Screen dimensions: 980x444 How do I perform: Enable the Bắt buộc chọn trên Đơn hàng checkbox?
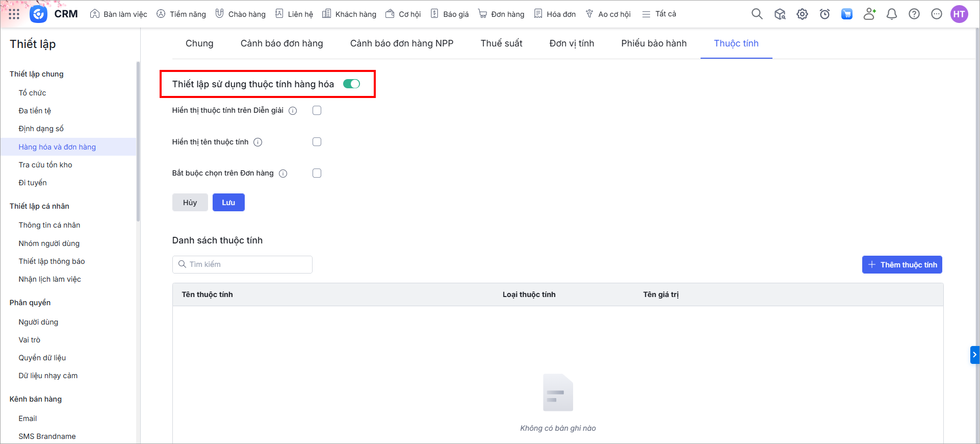(x=317, y=173)
